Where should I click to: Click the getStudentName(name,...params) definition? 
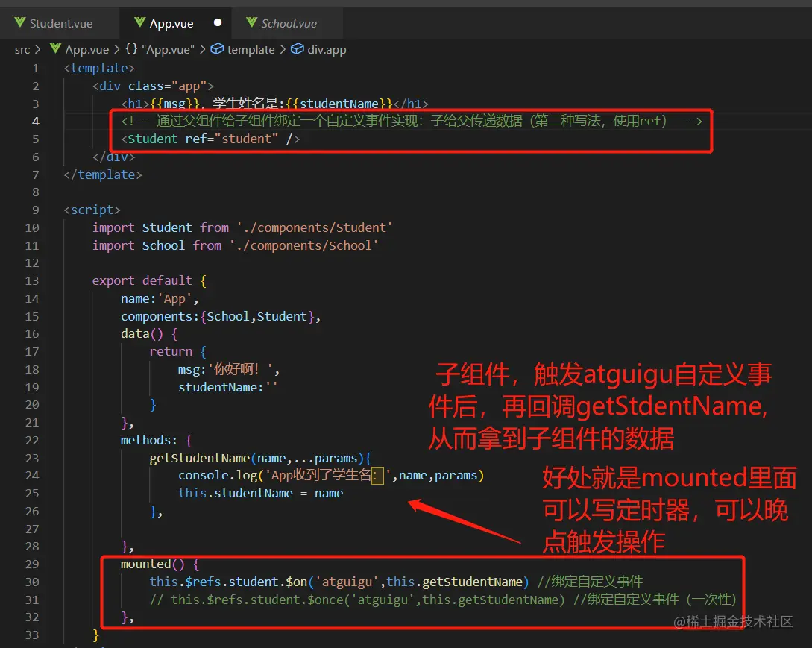click(260, 459)
